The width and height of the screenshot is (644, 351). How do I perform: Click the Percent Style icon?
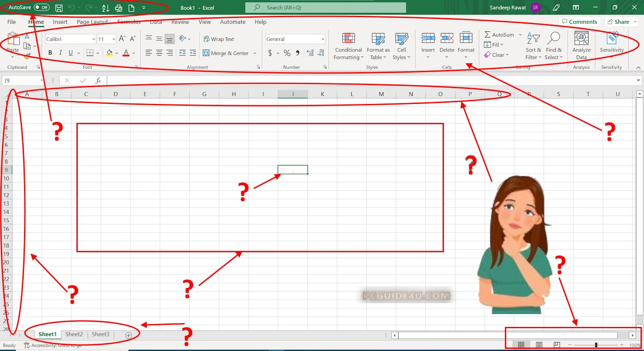(287, 53)
